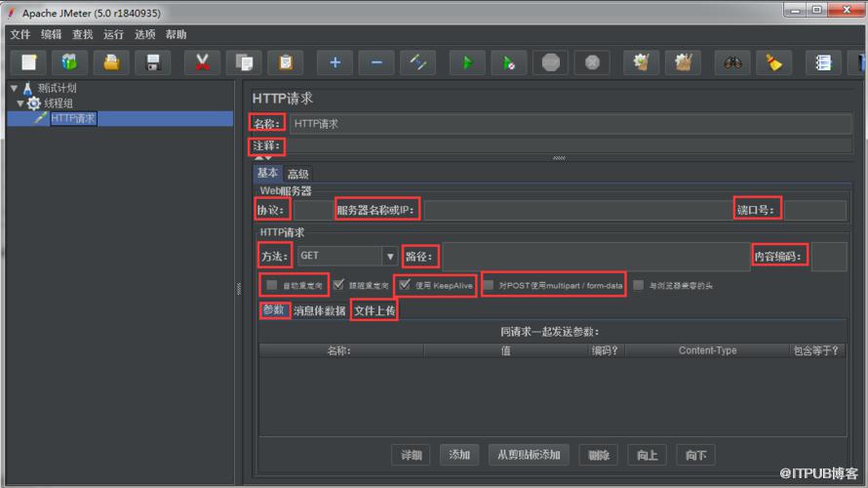Image resolution: width=868 pixels, height=488 pixels.
Task: Collapse the 测试计划 tree node
Action: pyautogui.click(x=15, y=88)
